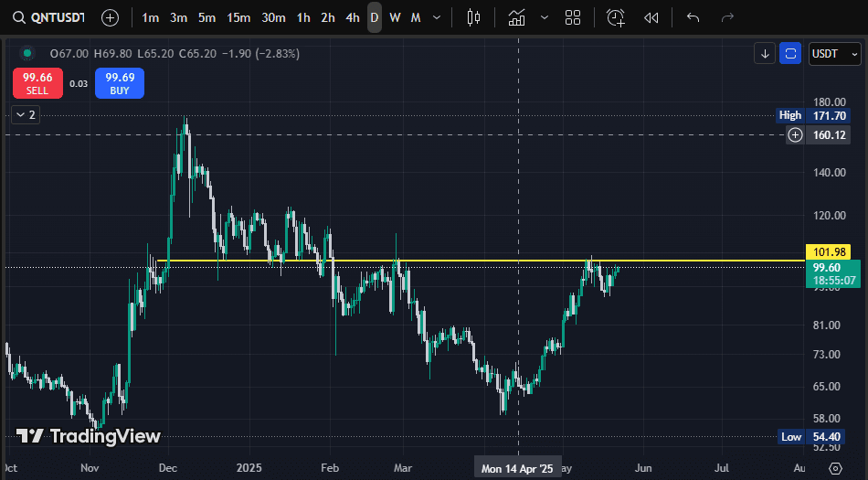Toggle the down-arrow scale button beside USDT

[x=765, y=54]
